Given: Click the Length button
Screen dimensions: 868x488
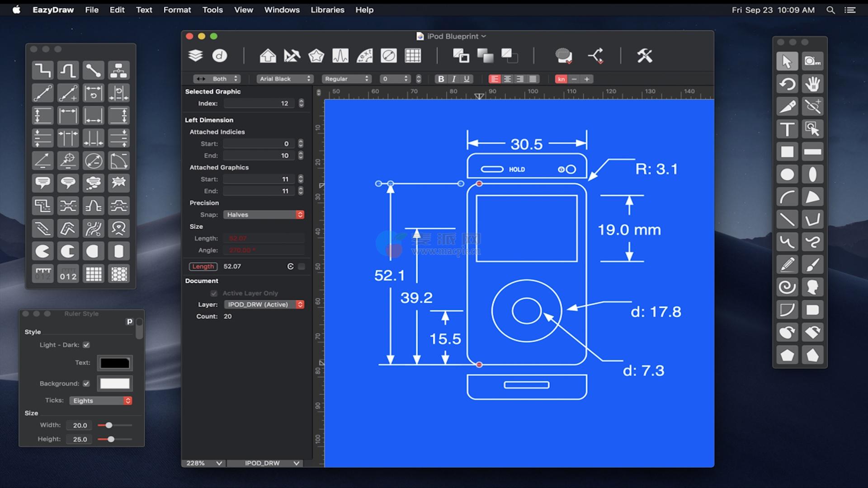Looking at the screenshot, I should coord(203,267).
